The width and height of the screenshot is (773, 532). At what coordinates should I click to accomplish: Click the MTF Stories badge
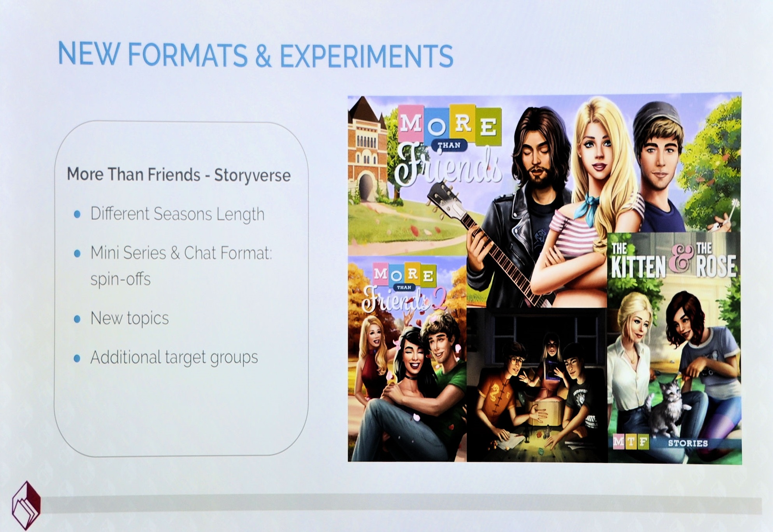point(661,442)
